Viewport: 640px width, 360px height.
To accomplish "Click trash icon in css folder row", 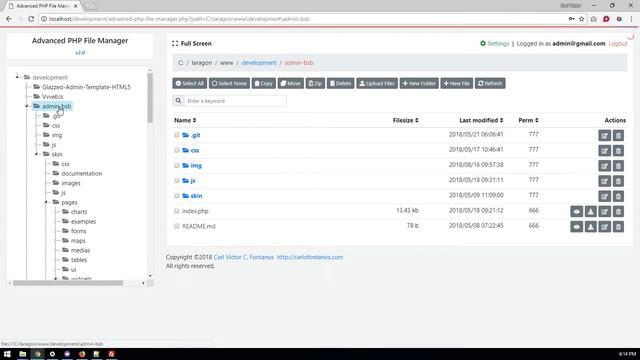I will [x=618, y=151].
